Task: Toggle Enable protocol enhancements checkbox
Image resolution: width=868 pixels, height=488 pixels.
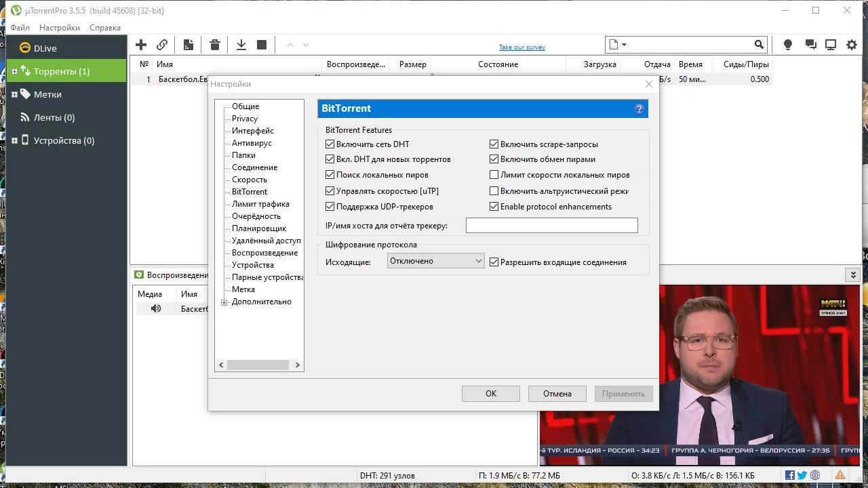Action: [494, 207]
